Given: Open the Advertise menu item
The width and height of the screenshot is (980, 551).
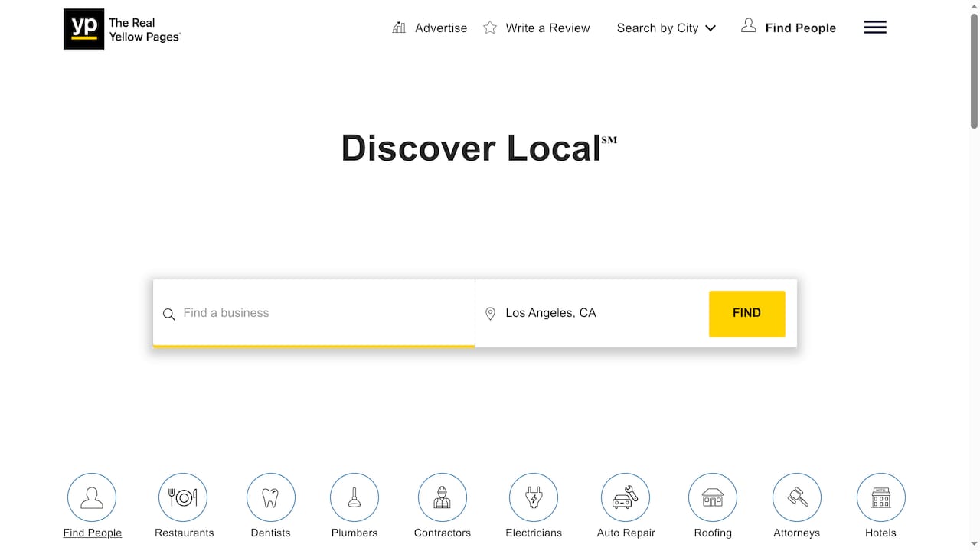Looking at the screenshot, I should [430, 28].
